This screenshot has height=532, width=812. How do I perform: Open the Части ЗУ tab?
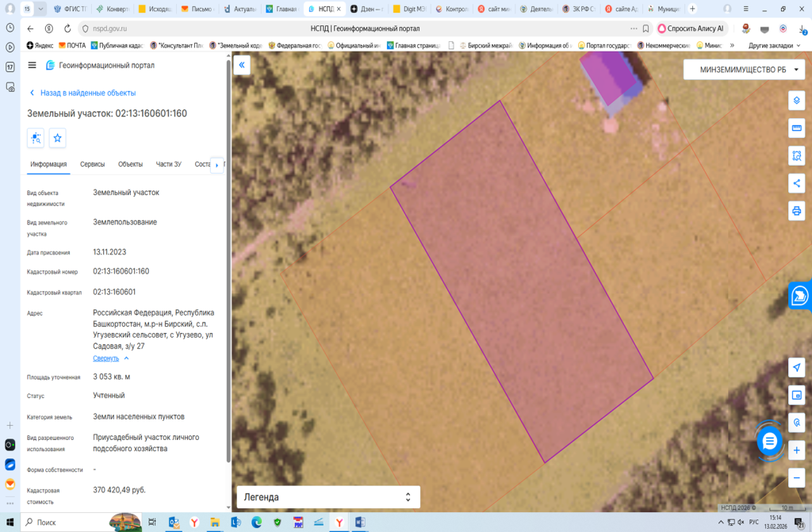click(x=168, y=164)
